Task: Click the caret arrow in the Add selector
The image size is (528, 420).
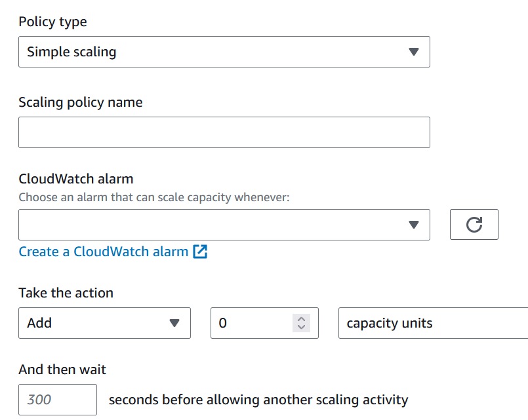Action: [x=174, y=323]
